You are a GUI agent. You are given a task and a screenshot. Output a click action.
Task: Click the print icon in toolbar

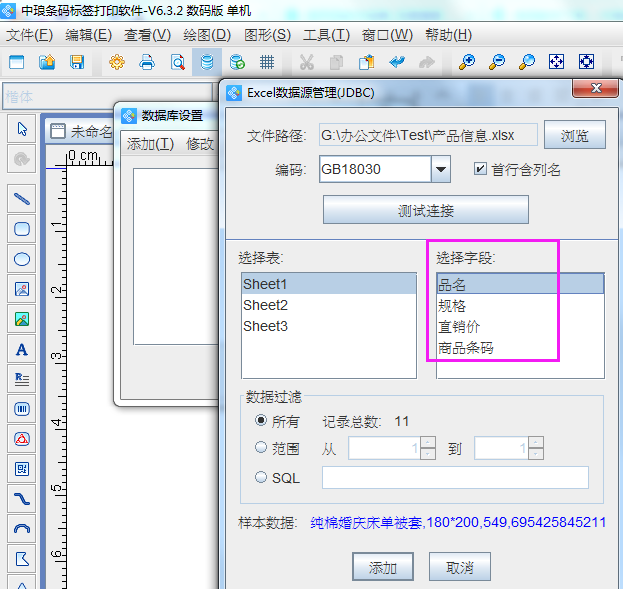click(x=147, y=62)
